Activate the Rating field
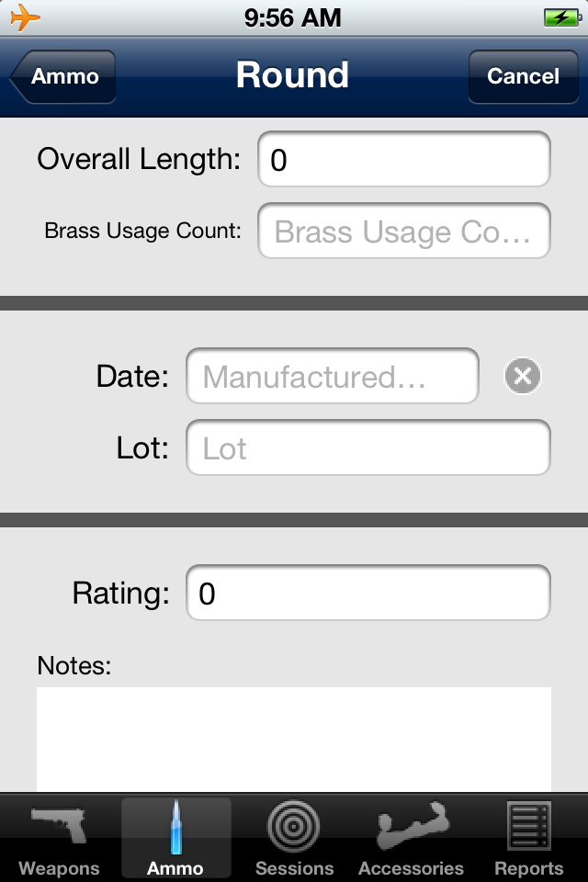The width and height of the screenshot is (588, 882). [x=367, y=593]
